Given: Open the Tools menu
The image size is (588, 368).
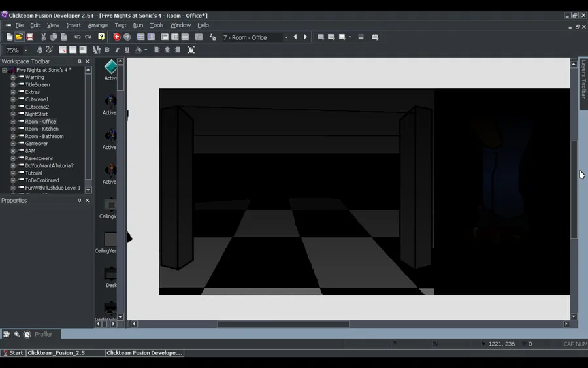Looking at the screenshot, I should point(156,25).
